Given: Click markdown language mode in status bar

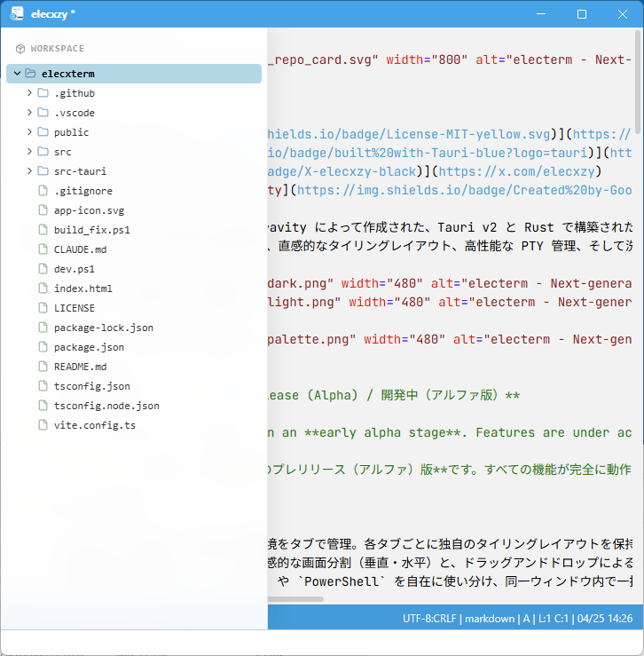Looking at the screenshot, I should pyautogui.click(x=490, y=619).
